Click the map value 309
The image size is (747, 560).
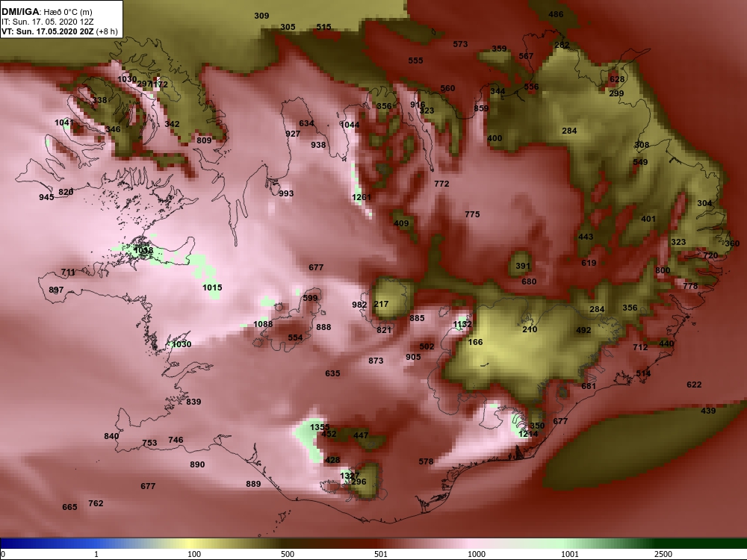261,16
